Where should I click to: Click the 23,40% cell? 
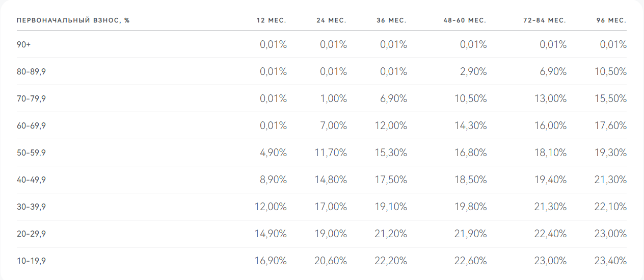[610, 261]
